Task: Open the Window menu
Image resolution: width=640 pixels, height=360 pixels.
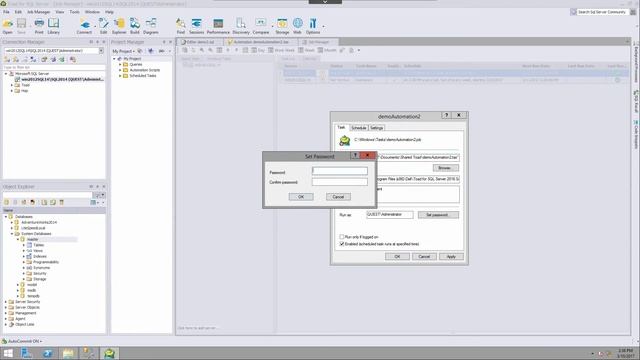Action: coord(92,12)
